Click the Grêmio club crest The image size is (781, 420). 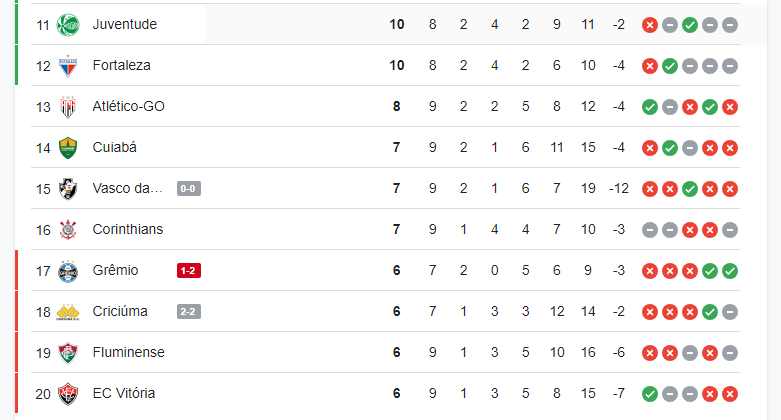[68, 271]
